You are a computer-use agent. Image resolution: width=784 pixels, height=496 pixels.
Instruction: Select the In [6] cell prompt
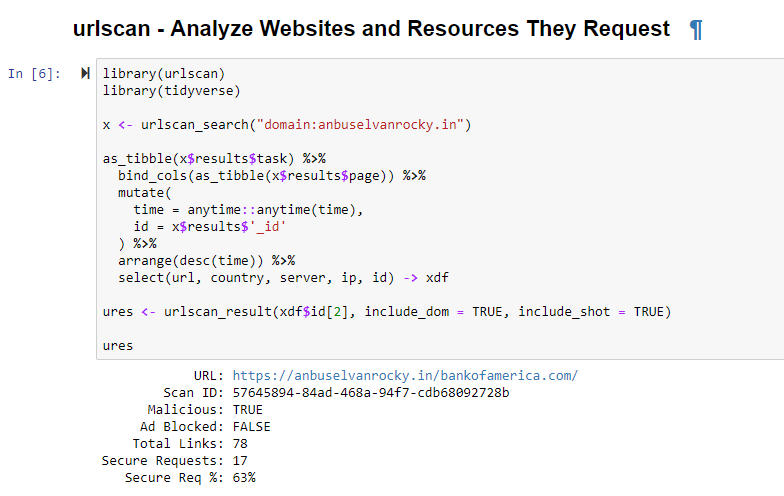click(34, 74)
